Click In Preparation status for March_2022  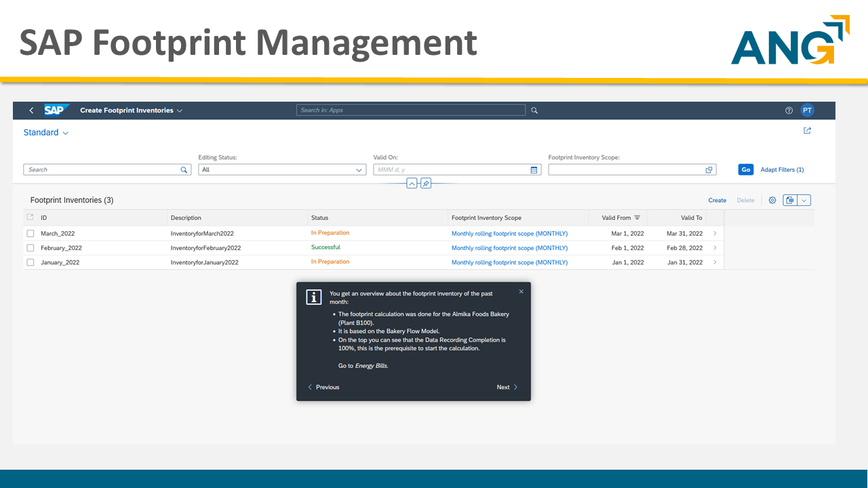tap(330, 232)
